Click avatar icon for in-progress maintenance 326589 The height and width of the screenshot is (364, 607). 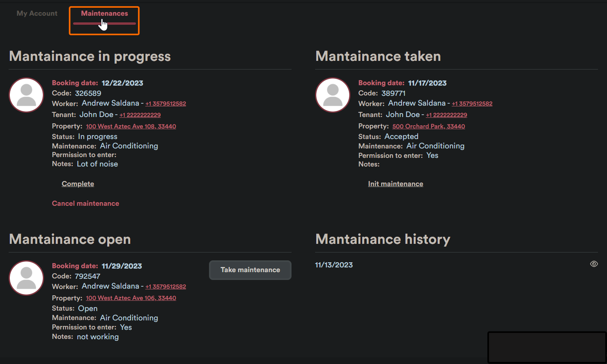pos(26,95)
